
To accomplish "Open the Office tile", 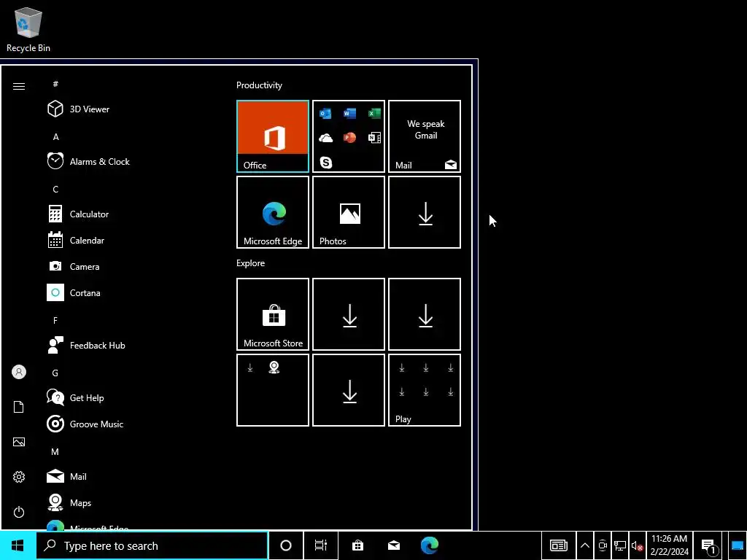I will 273,136.
